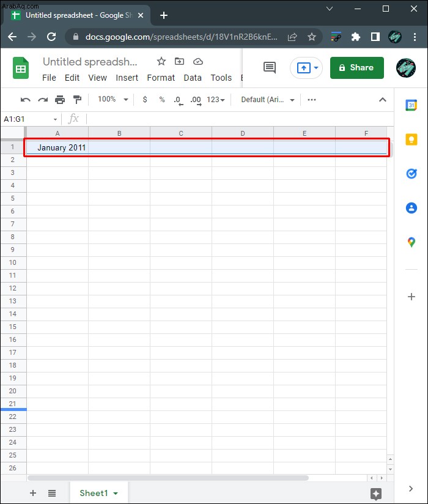Format as currency with dollar icon
This screenshot has width=428, height=504.
point(145,100)
